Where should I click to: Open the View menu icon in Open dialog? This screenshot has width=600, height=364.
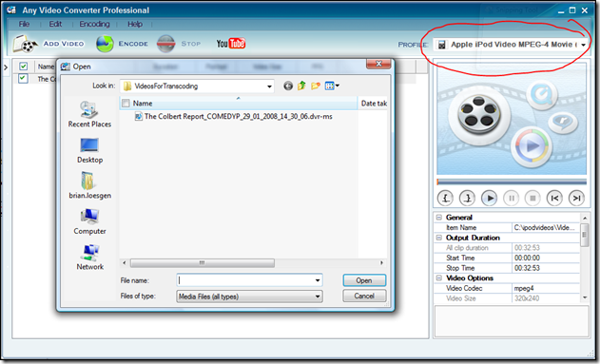click(331, 86)
